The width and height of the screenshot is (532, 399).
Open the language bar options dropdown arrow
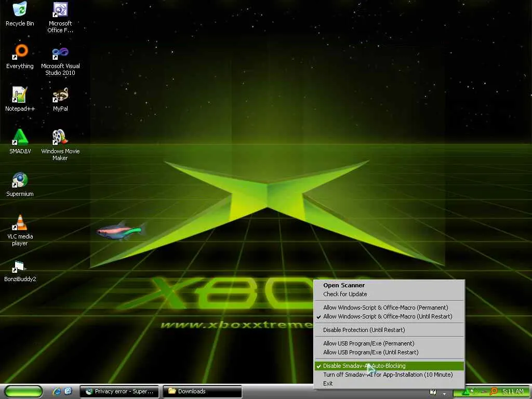[444, 394]
